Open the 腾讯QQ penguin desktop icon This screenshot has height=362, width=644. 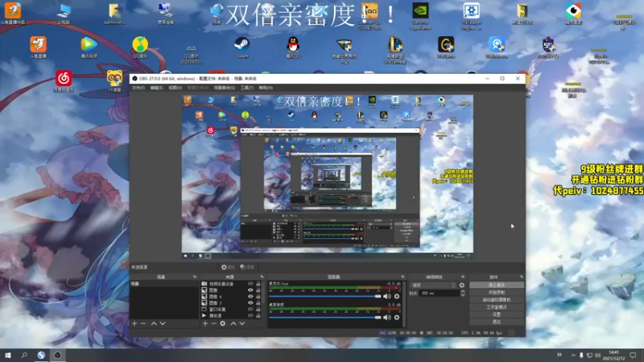(293, 47)
